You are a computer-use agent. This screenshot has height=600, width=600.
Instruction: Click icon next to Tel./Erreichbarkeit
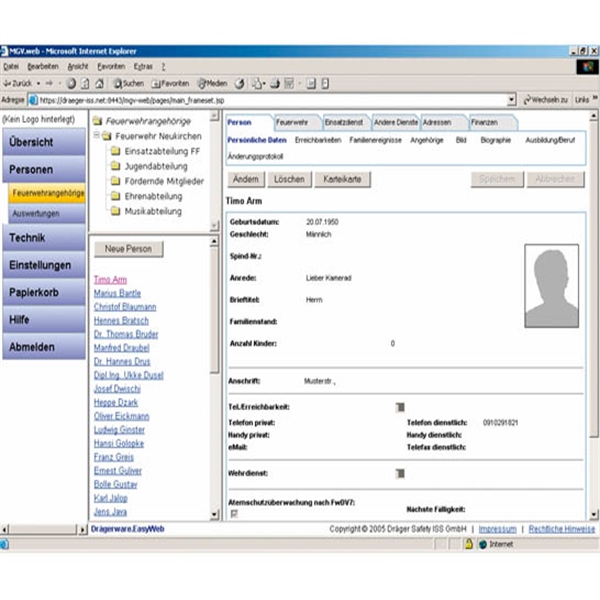[400, 406]
